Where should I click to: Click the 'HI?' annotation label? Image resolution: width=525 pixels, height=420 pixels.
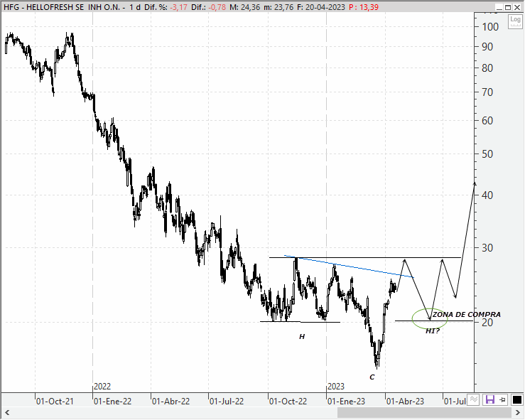(433, 331)
